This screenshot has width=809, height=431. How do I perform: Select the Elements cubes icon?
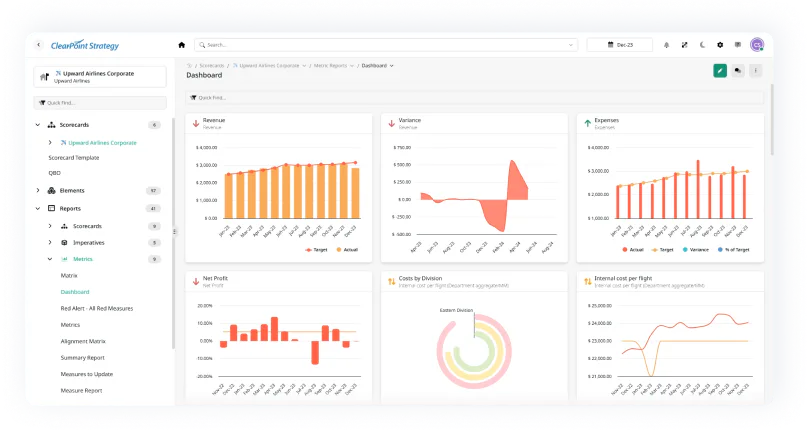(52, 190)
